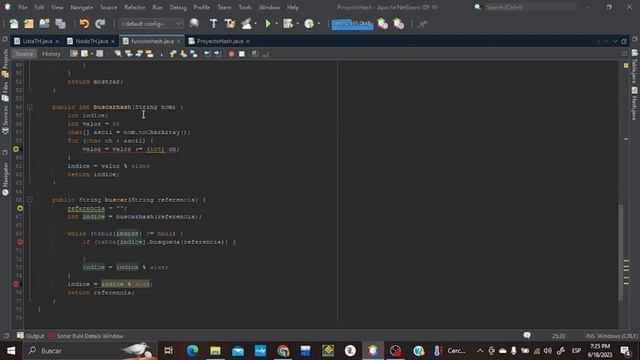Click the hint bulb beside valor line

(16, 149)
